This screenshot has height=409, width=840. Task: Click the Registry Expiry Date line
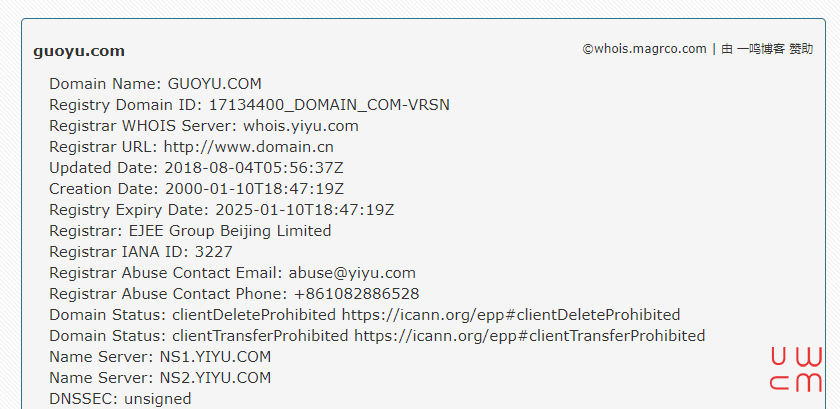pyautogui.click(x=221, y=210)
